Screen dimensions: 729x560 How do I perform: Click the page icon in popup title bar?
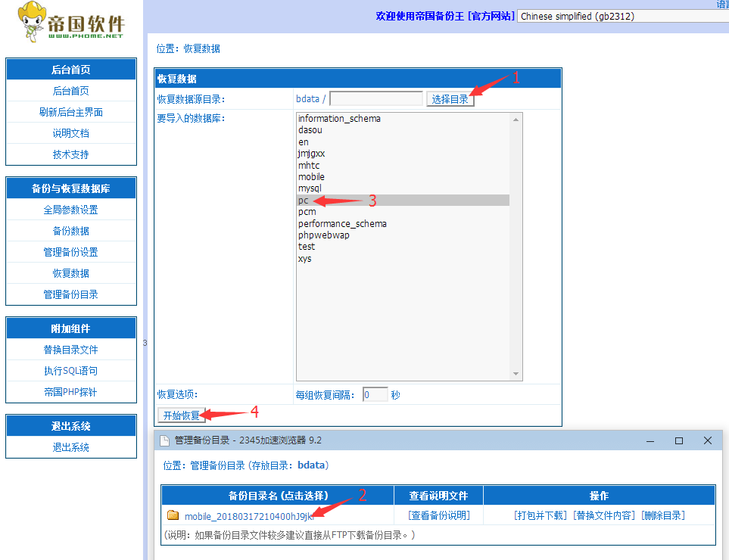tap(164, 440)
